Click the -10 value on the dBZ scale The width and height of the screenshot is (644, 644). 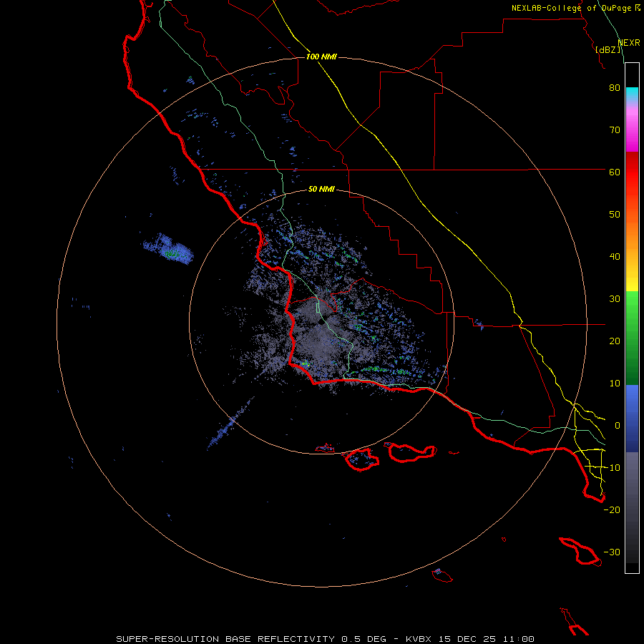[x=612, y=468]
